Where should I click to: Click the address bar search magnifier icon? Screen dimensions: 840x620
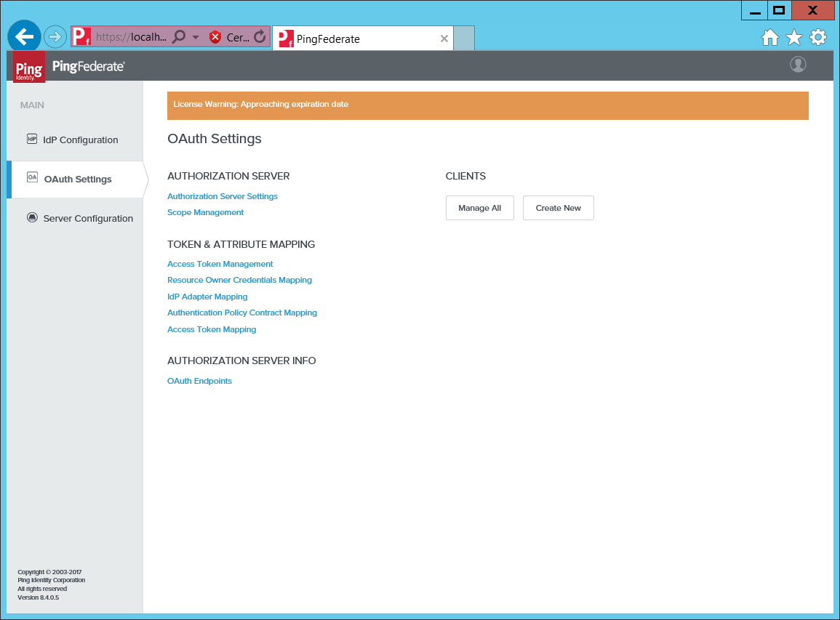click(179, 36)
